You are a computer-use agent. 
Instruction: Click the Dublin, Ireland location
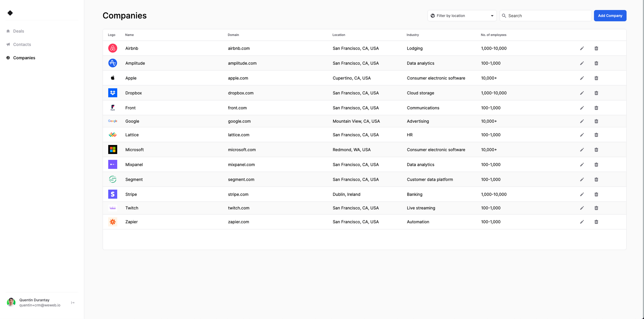tap(346, 194)
